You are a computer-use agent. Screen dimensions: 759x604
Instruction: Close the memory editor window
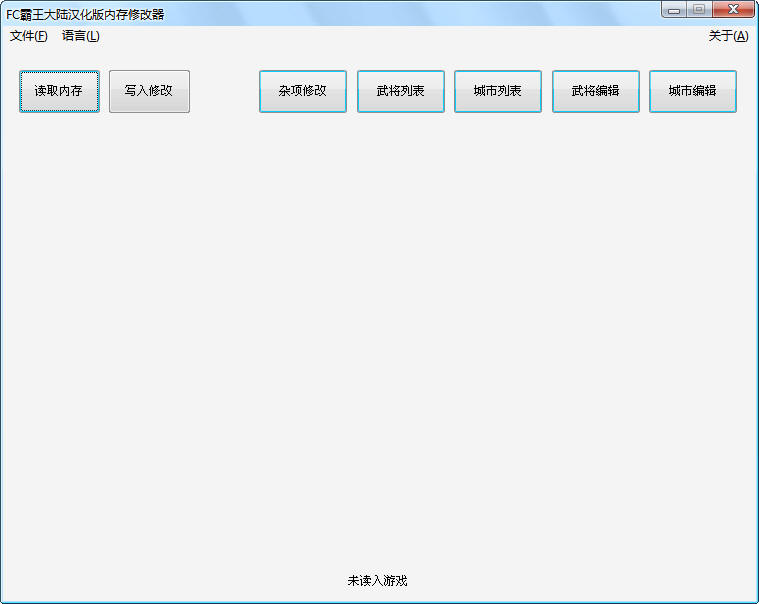[x=734, y=9]
